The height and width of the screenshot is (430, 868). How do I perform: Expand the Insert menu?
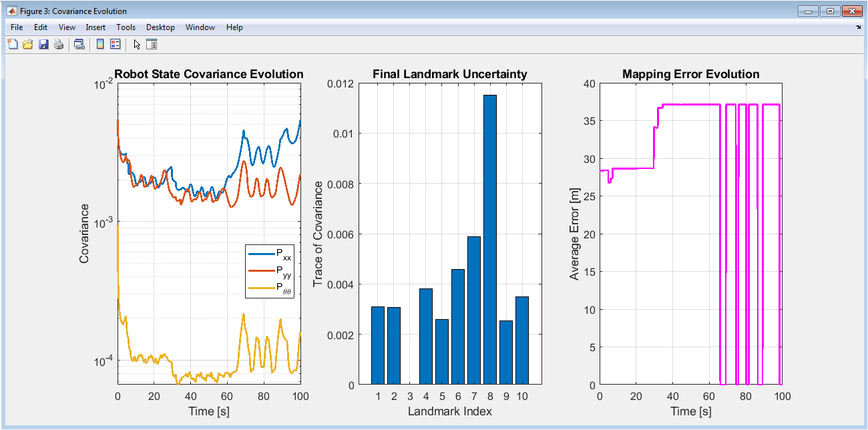(x=95, y=27)
